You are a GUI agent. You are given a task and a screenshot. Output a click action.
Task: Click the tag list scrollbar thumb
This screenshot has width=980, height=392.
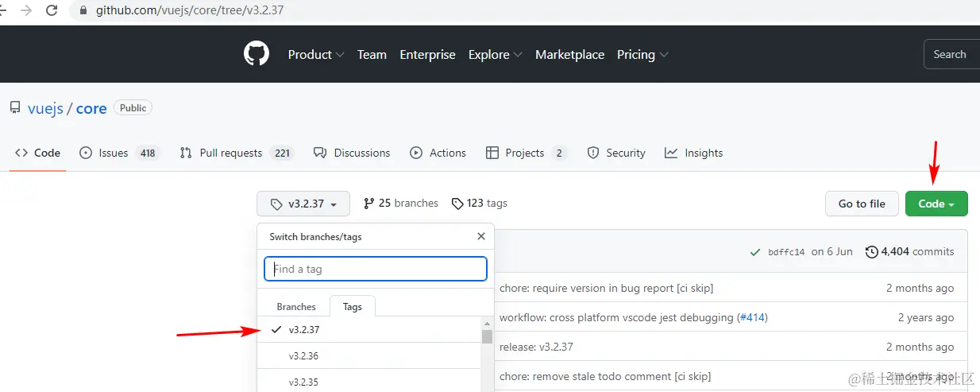coord(487,336)
